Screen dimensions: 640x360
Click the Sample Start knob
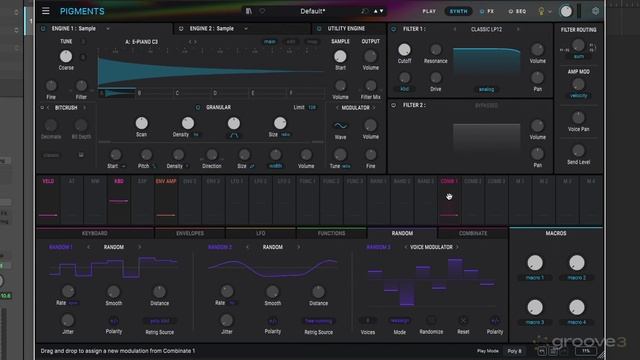click(340, 56)
